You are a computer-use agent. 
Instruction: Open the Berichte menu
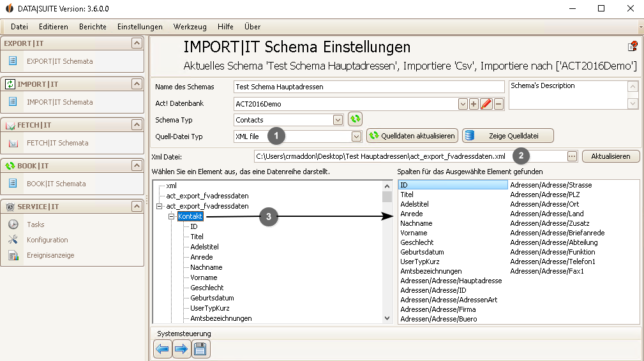click(93, 27)
